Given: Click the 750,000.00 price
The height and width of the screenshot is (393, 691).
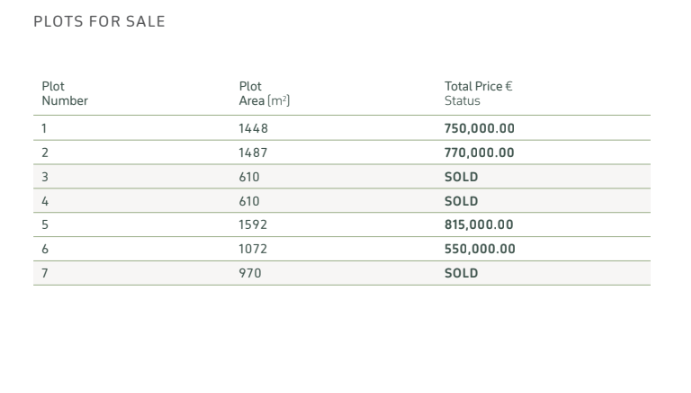Looking at the screenshot, I should [x=479, y=128].
